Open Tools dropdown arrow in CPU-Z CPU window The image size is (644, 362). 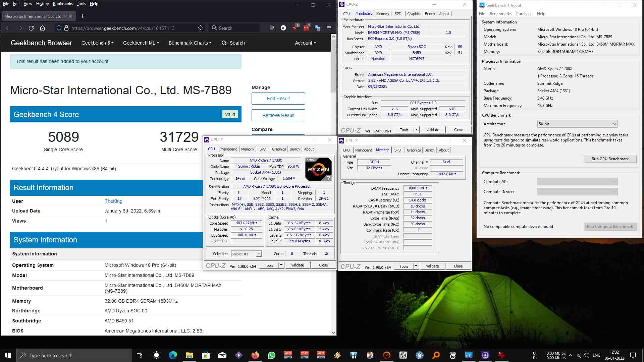[281, 265]
